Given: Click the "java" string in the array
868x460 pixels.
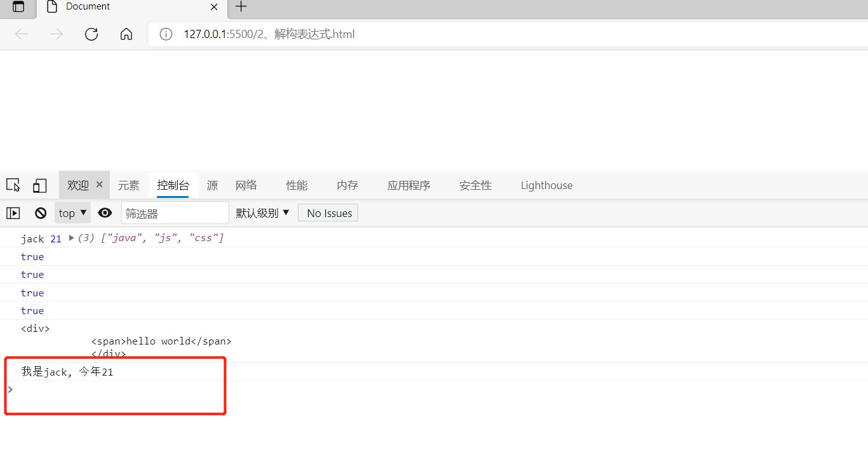Looking at the screenshot, I should [x=124, y=238].
